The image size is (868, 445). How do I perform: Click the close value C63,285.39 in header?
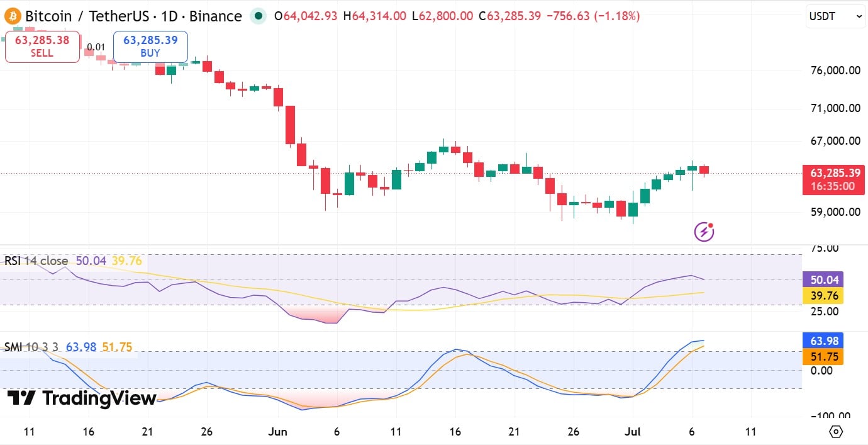coord(509,16)
